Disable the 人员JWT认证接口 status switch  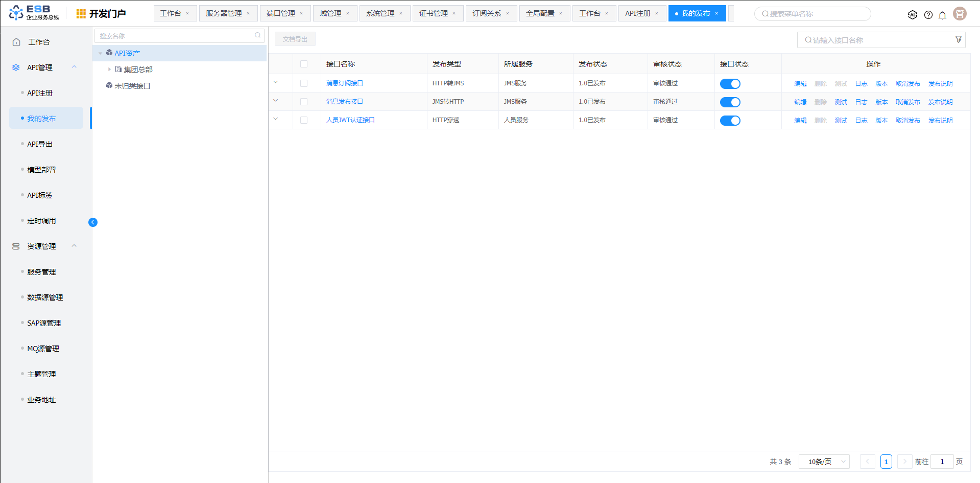click(x=730, y=121)
